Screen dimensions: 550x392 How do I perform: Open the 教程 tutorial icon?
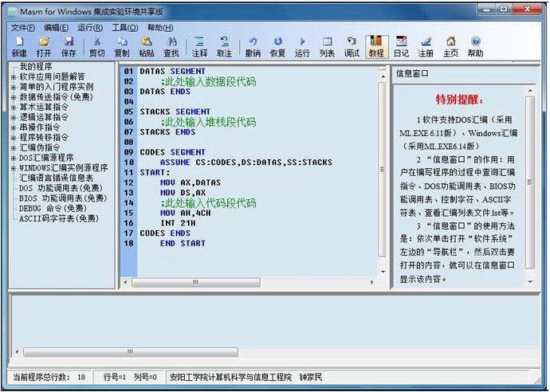coord(376,47)
